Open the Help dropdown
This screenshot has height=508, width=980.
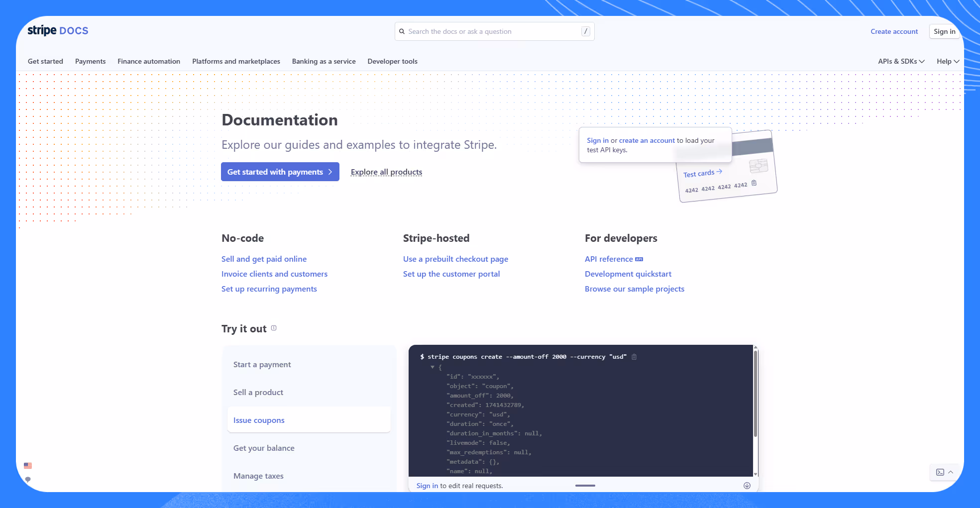tap(948, 61)
